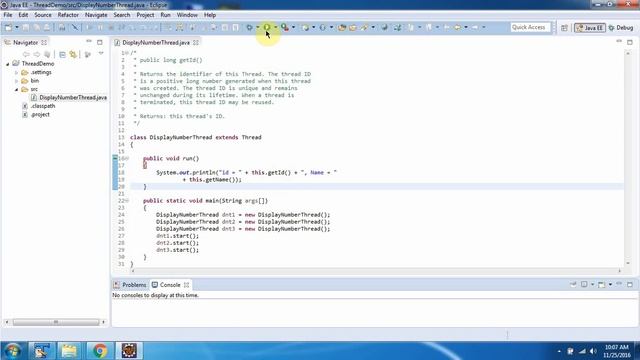Show hidden icons in system tray
Screen dimensions: 640x360
point(559,351)
